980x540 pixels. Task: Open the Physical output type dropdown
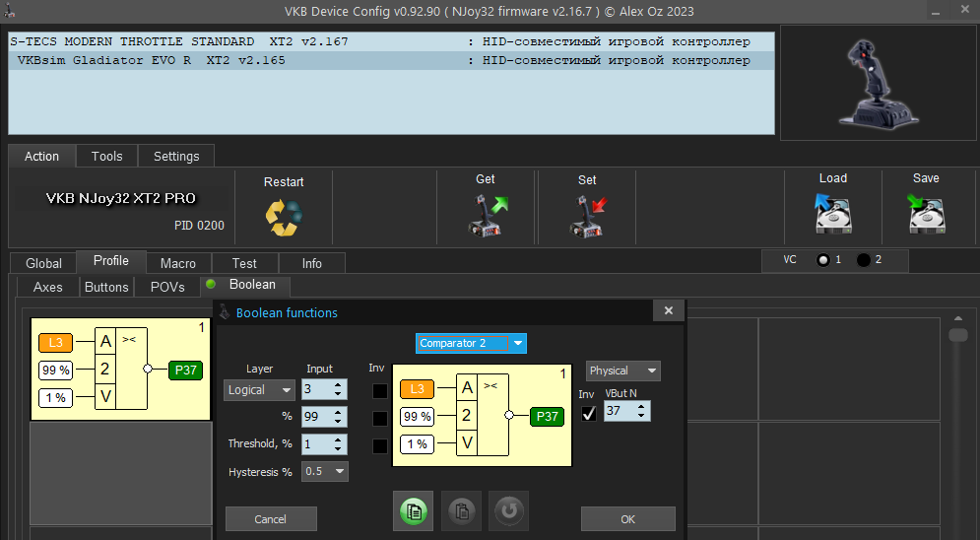tap(623, 371)
